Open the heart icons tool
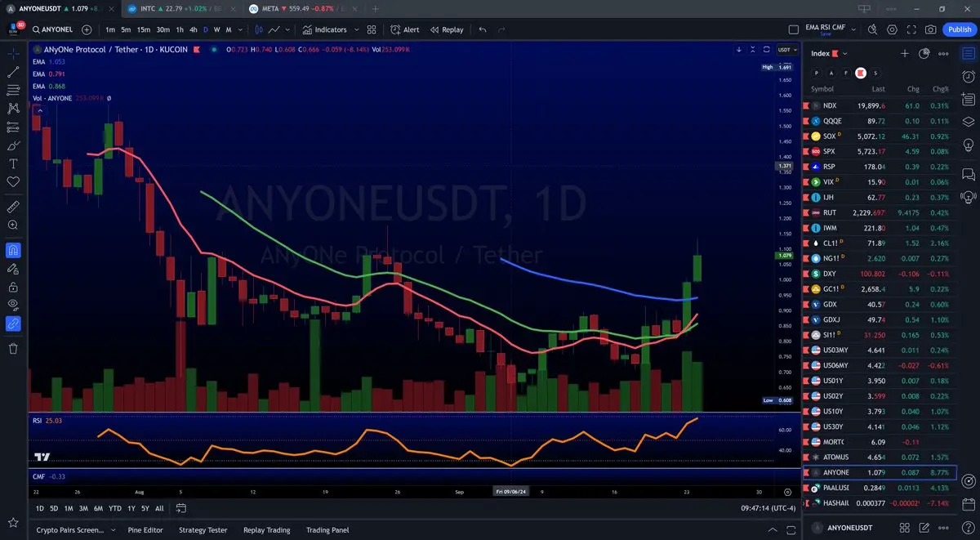This screenshot has height=540, width=980. click(x=13, y=181)
